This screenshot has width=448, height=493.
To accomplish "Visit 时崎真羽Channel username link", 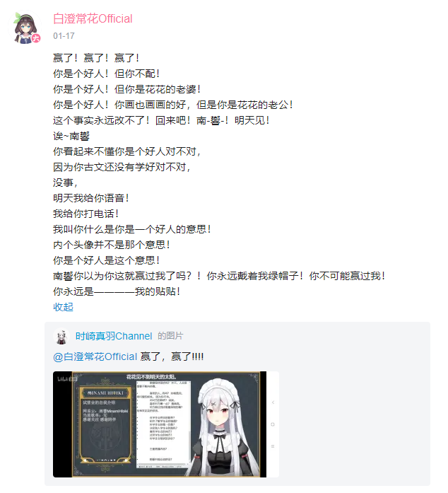I will pos(114,336).
